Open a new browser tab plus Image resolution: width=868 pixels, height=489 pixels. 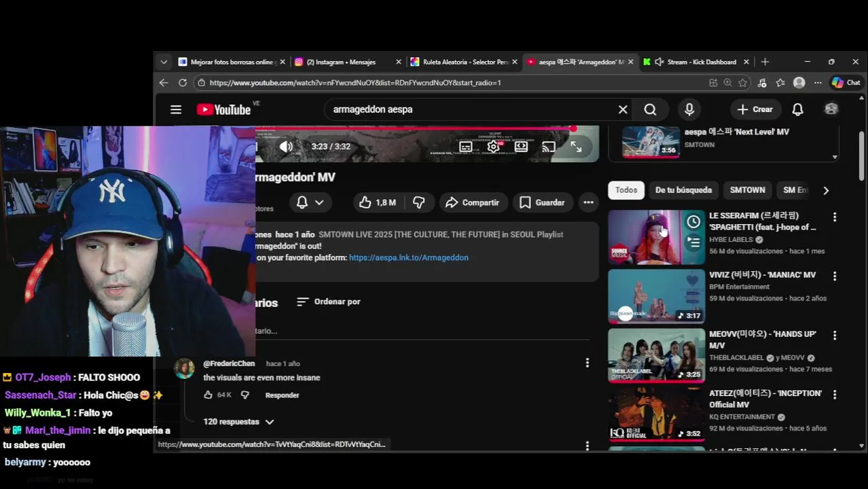765,62
